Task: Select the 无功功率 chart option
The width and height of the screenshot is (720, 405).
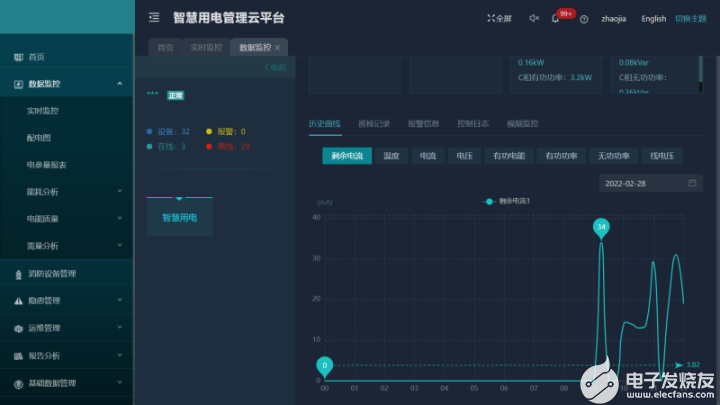Action: click(x=613, y=156)
